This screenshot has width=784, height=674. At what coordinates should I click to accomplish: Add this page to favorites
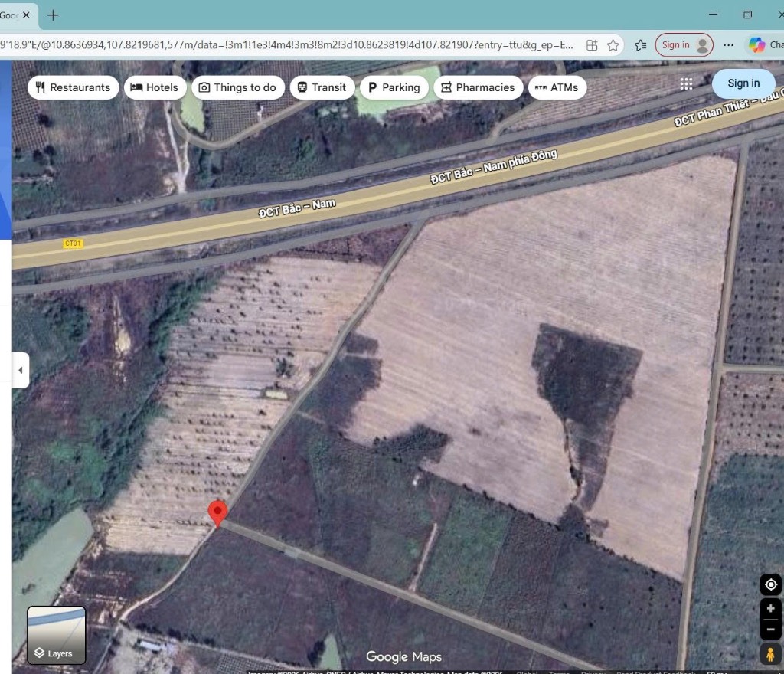(x=613, y=45)
